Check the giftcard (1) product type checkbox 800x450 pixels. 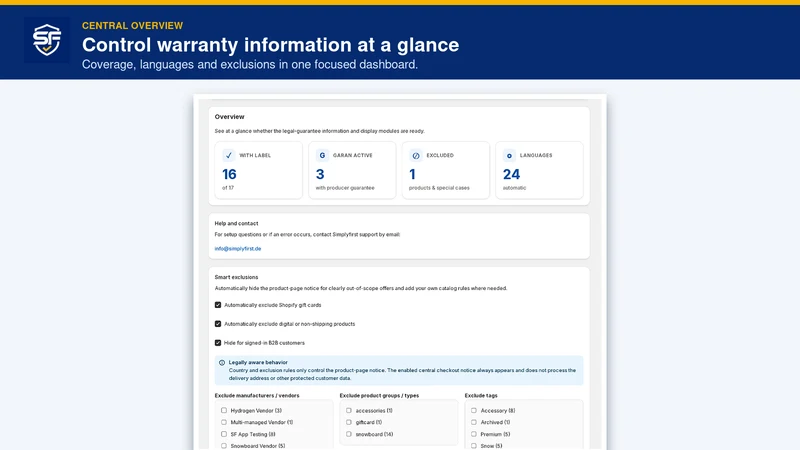pos(349,422)
